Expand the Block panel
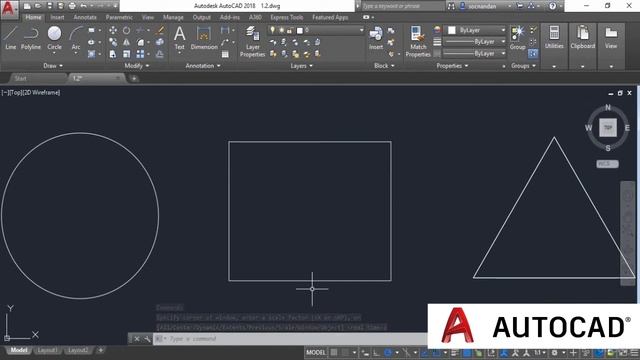 [x=384, y=66]
